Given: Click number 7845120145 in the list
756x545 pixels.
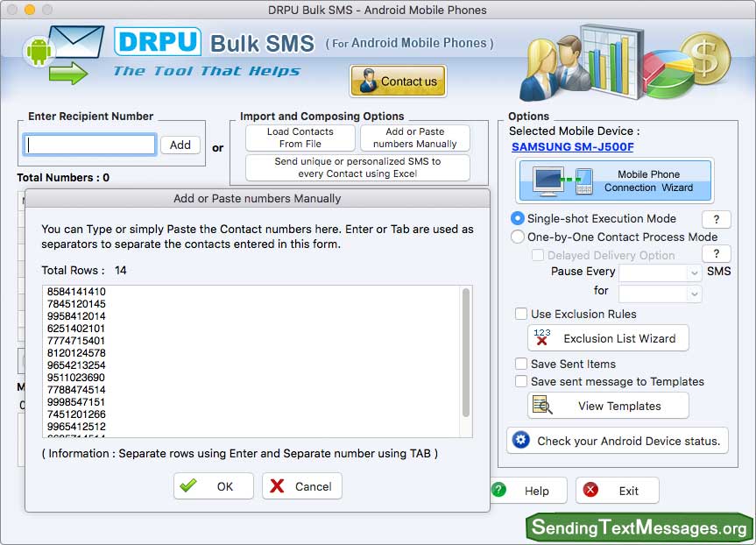Looking at the screenshot, I should (x=76, y=304).
